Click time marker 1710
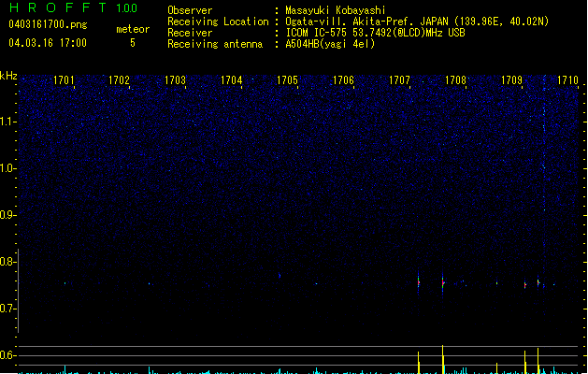588x374 pixels. 567,80
